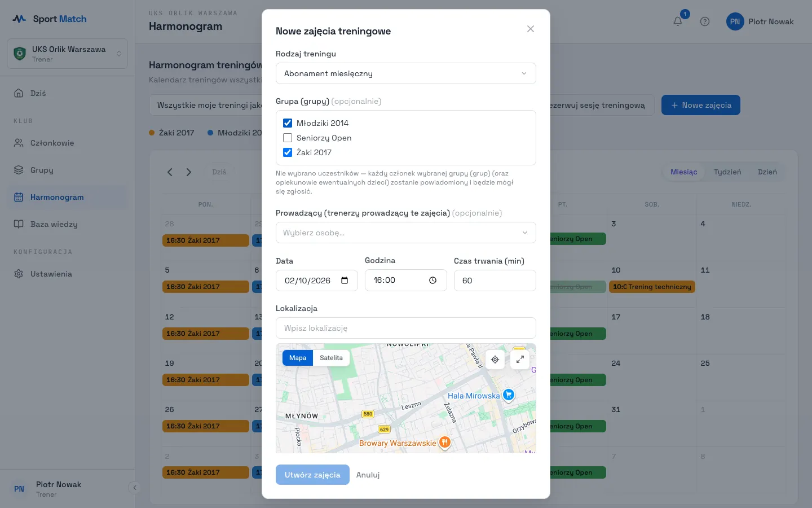The width and height of the screenshot is (812, 508).
Task: Uncheck the Żaki 2017 group
Action: 288,152
